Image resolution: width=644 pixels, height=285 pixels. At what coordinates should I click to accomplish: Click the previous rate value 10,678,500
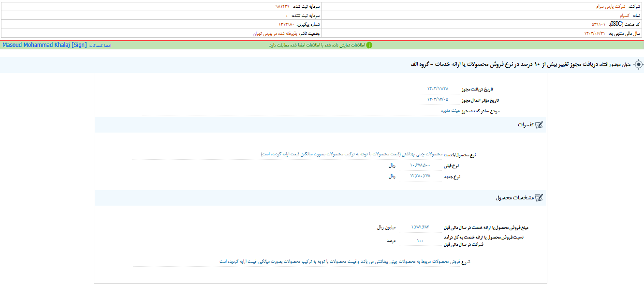coord(420,165)
